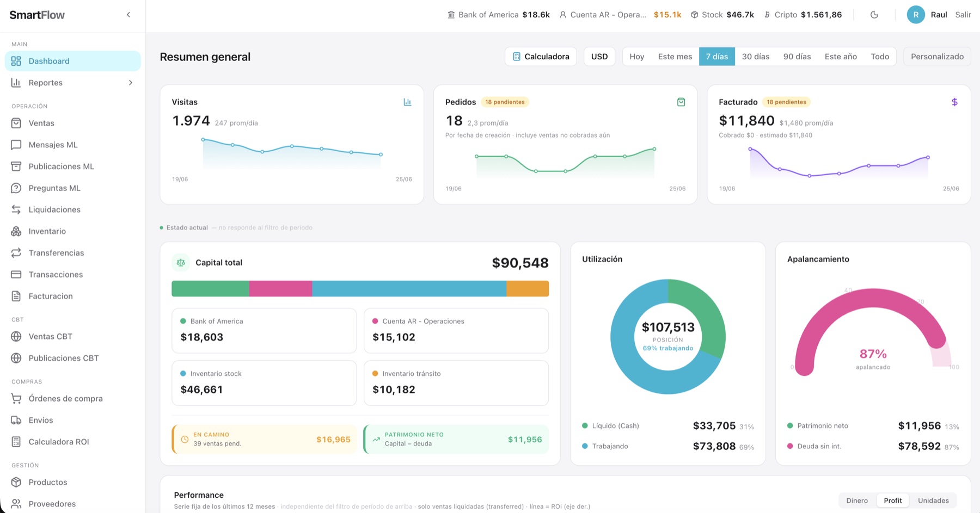Image resolution: width=980 pixels, height=513 pixels.
Task: Click the orange segment of capital bar
Action: point(528,289)
